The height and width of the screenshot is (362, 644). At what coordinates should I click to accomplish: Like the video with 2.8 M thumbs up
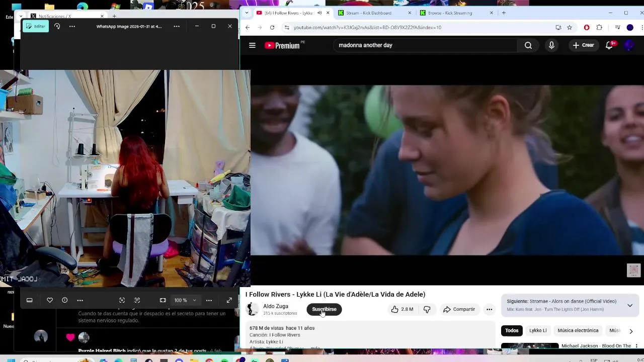pyautogui.click(x=402, y=309)
